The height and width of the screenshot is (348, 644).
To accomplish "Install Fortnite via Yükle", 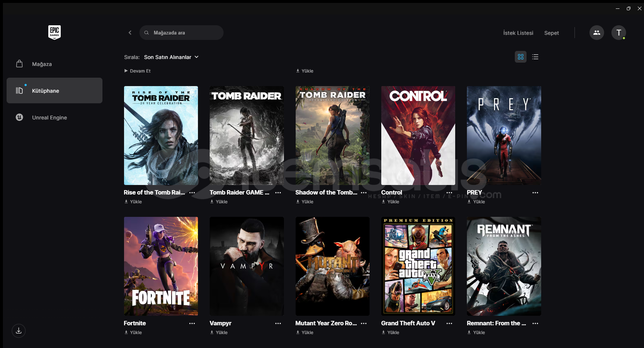I will pos(133,333).
